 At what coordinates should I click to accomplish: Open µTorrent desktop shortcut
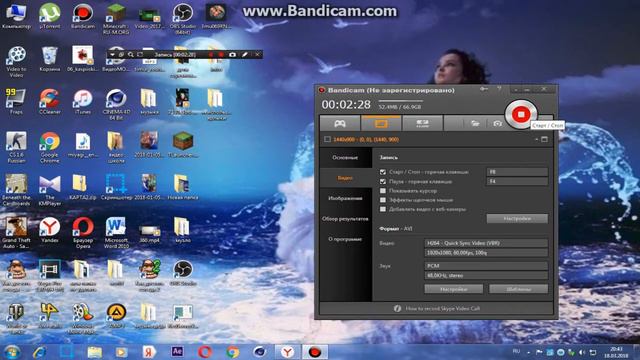click(49, 16)
